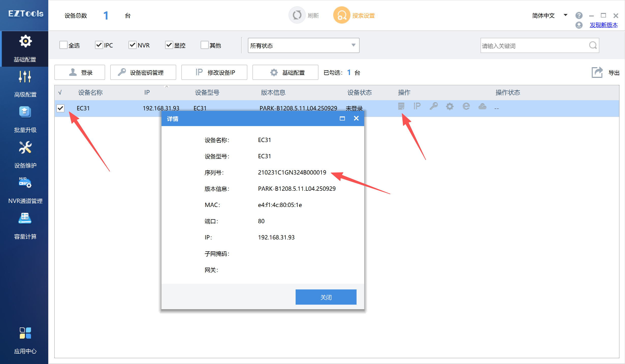The width and height of the screenshot is (625, 364).
Task: Click the 登录 button
Action: point(80,72)
